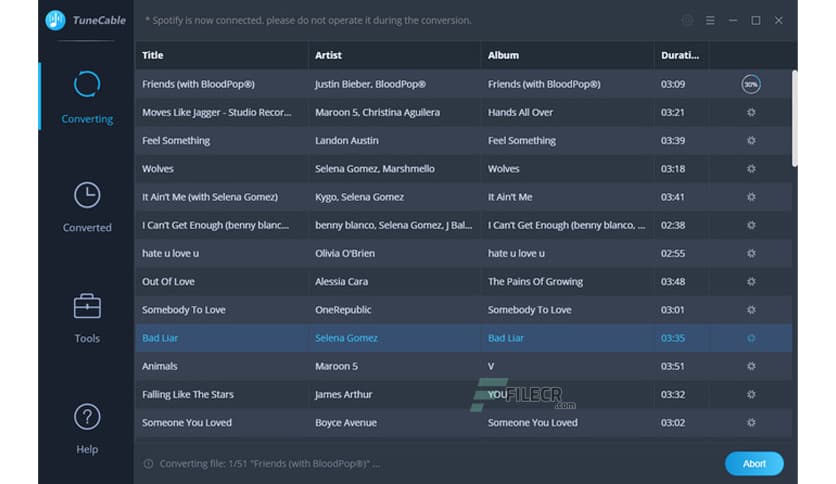Screen dimensions: 836x484
Task: Select 'It Ain't Me (with Selena Gomez)' title
Action: point(210,197)
